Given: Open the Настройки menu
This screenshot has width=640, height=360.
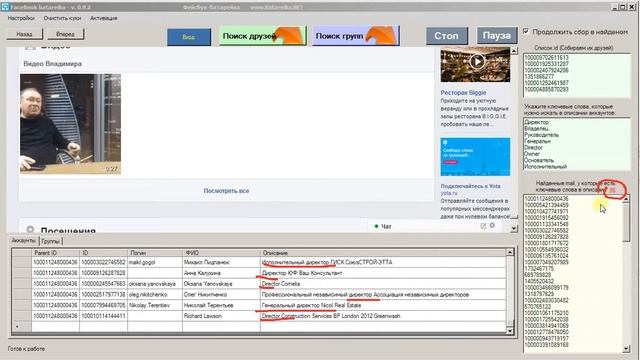Looking at the screenshot, I should [21, 18].
